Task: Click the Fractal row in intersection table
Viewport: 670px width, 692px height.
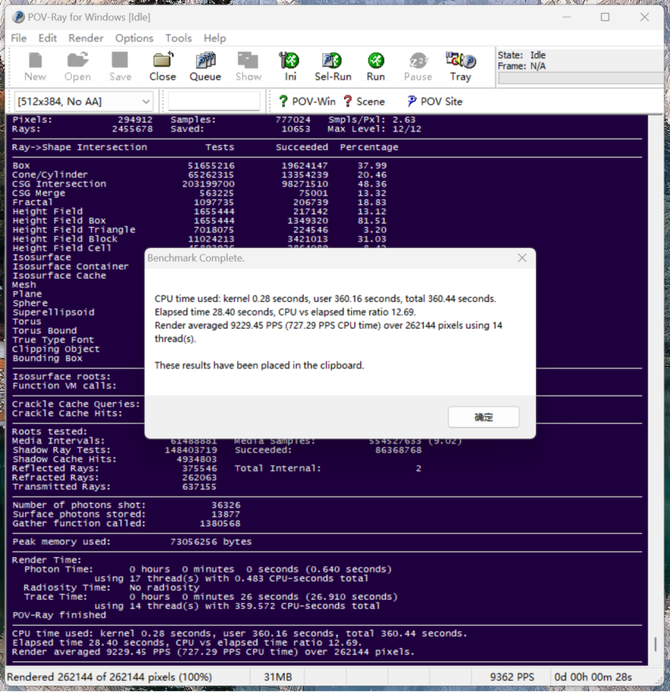Action: coord(199,202)
